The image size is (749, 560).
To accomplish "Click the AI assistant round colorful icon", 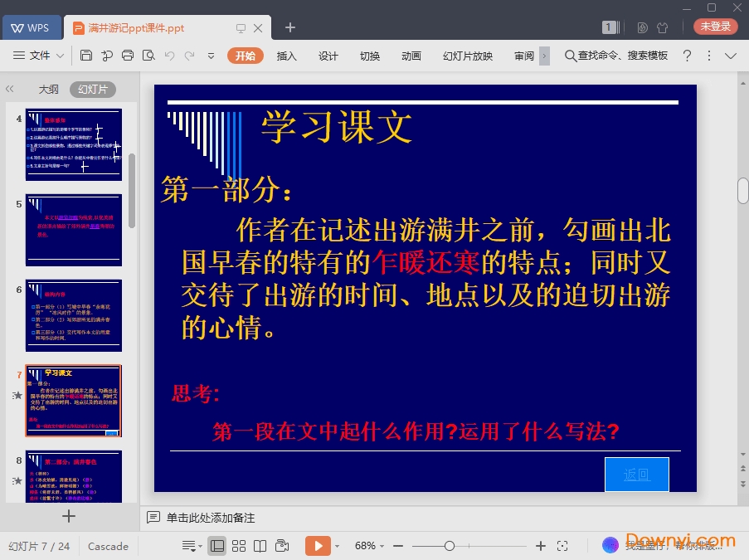I will (x=610, y=545).
